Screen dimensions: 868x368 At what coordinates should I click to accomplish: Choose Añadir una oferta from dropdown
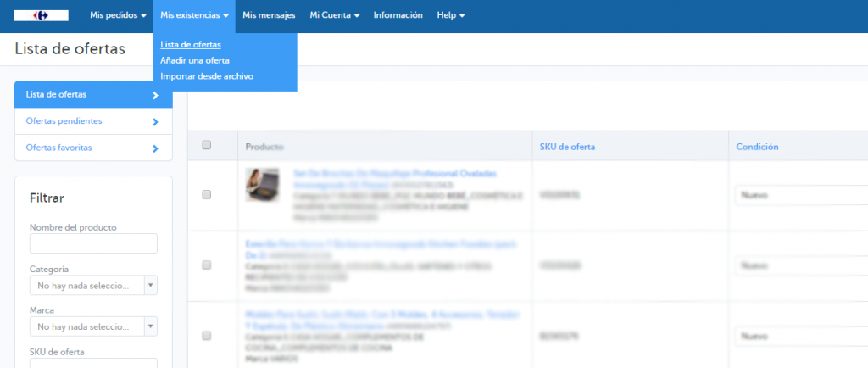(x=194, y=60)
